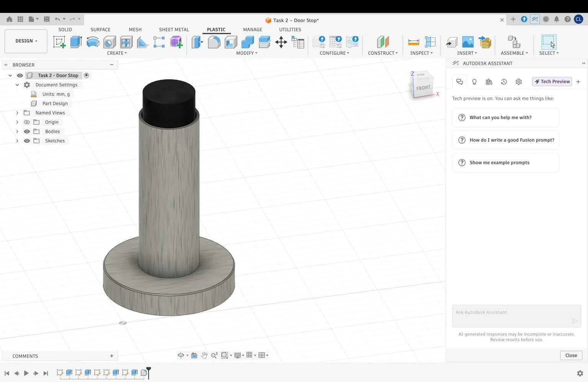The height and width of the screenshot is (382, 588).
Task: Select the Press Pull tool
Action: pyautogui.click(x=197, y=42)
